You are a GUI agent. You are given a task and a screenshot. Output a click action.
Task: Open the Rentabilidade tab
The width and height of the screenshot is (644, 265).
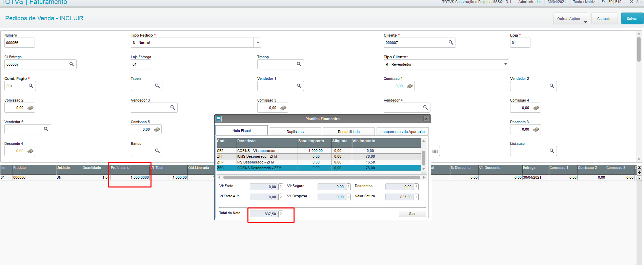pos(349,132)
